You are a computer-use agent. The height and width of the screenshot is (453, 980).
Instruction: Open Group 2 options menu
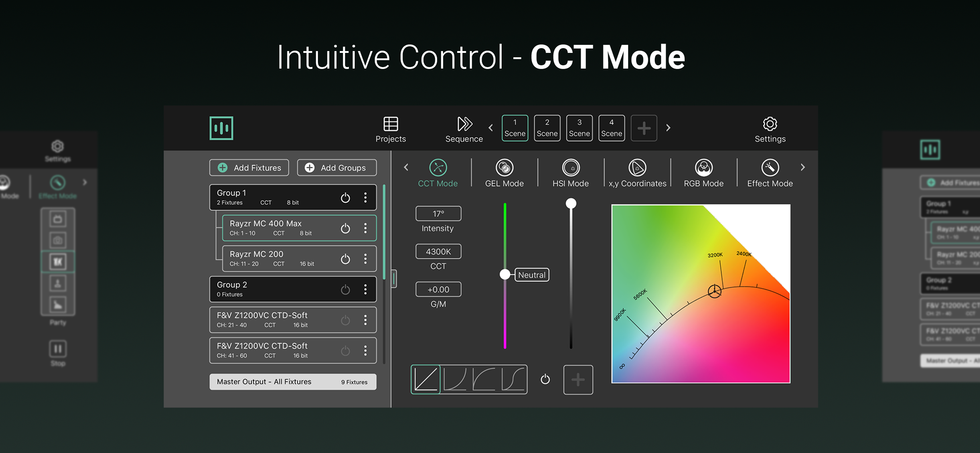[365, 289]
